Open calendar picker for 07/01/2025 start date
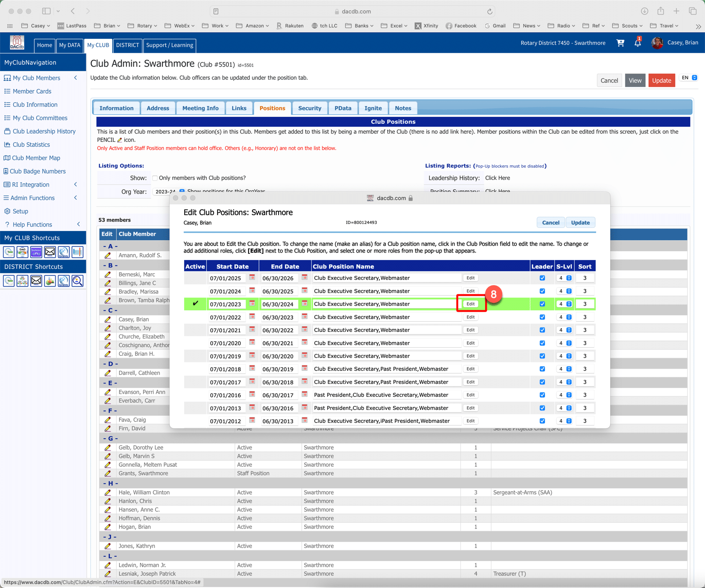Image resolution: width=705 pixels, height=588 pixels. point(252,278)
